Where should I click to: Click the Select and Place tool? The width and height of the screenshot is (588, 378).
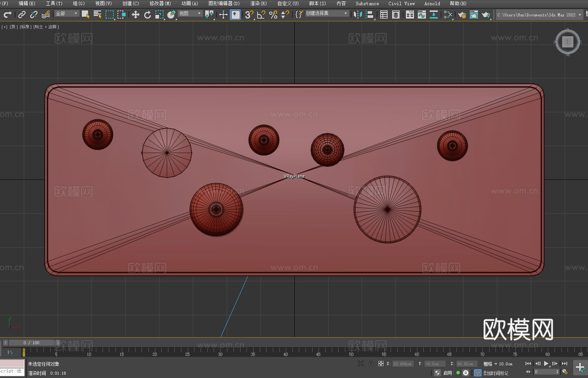click(171, 14)
